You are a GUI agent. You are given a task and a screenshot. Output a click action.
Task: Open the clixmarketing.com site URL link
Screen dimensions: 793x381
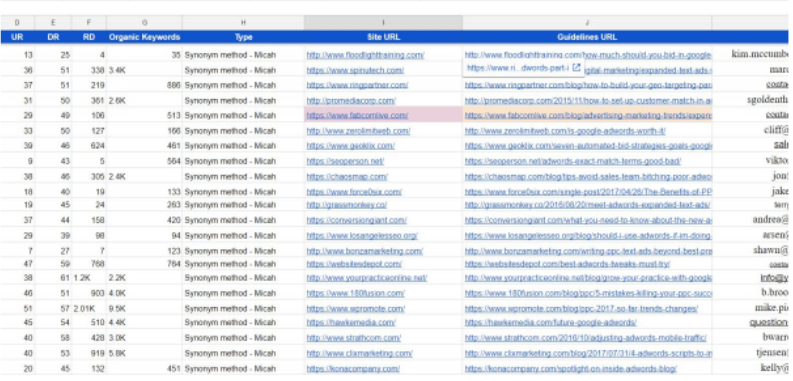[360, 354]
